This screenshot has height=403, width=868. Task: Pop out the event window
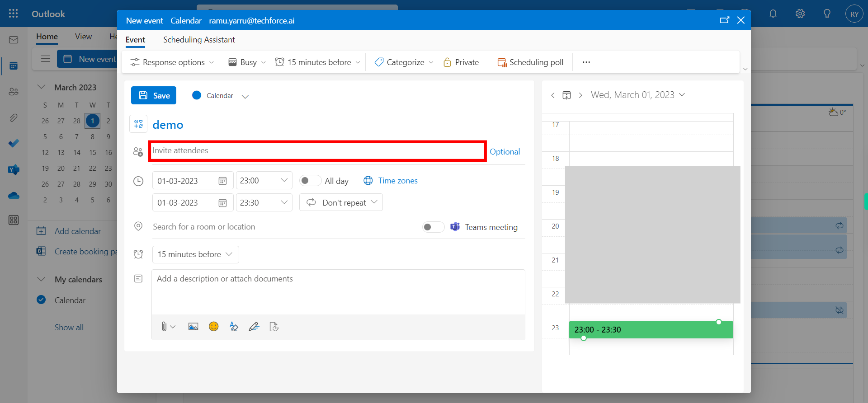725,20
